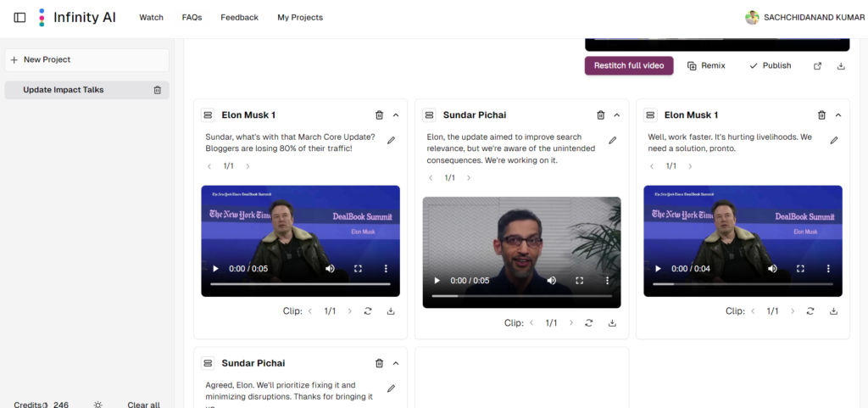This screenshot has width=868, height=408.
Task: Click the Restitch full video button
Action: pyautogui.click(x=629, y=66)
